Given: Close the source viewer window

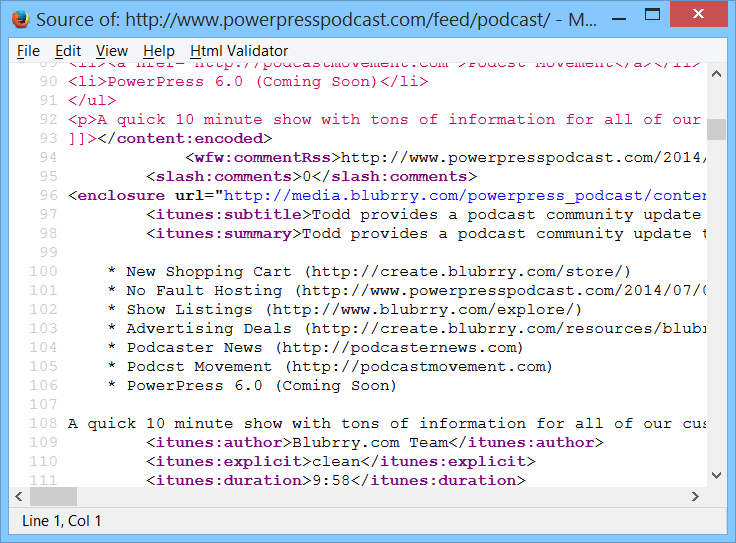Looking at the screenshot, I should [x=698, y=14].
